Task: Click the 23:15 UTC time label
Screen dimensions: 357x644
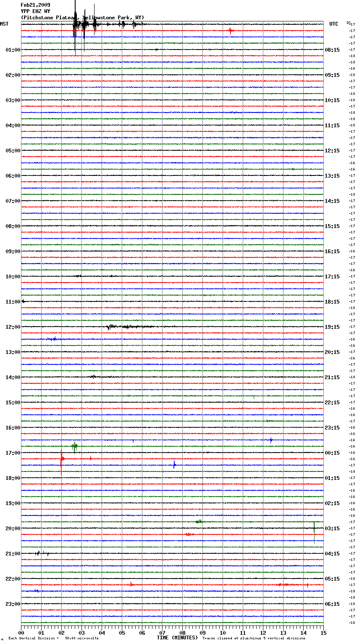Action: (332, 428)
